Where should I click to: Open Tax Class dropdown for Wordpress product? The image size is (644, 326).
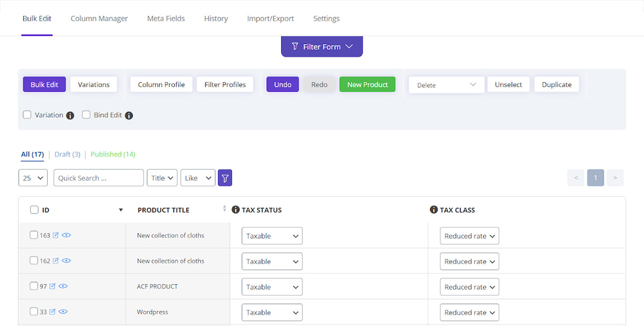(470, 313)
